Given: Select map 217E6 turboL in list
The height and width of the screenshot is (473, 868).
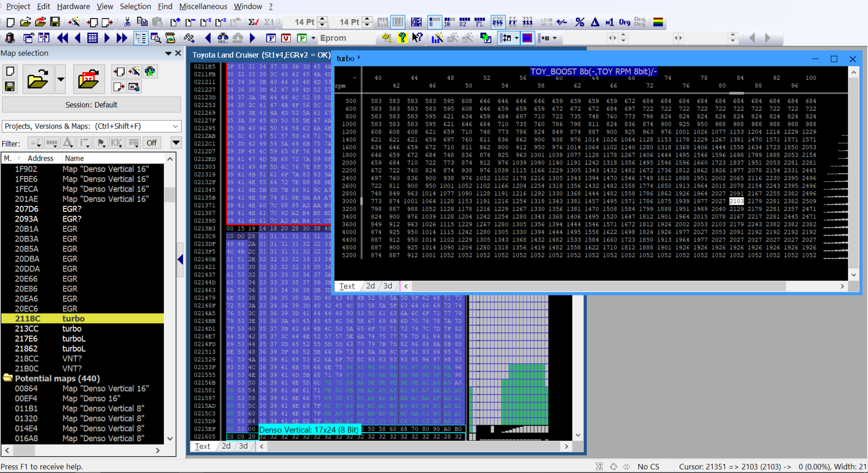Looking at the screenshot, I should point(82,338).
